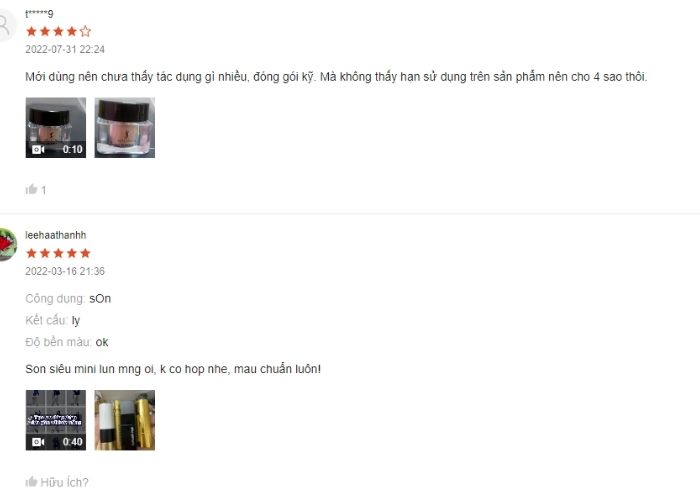700x500 pixels.
Task: Click the Công dụng: sOn attribute line
Action: (68, 299)
